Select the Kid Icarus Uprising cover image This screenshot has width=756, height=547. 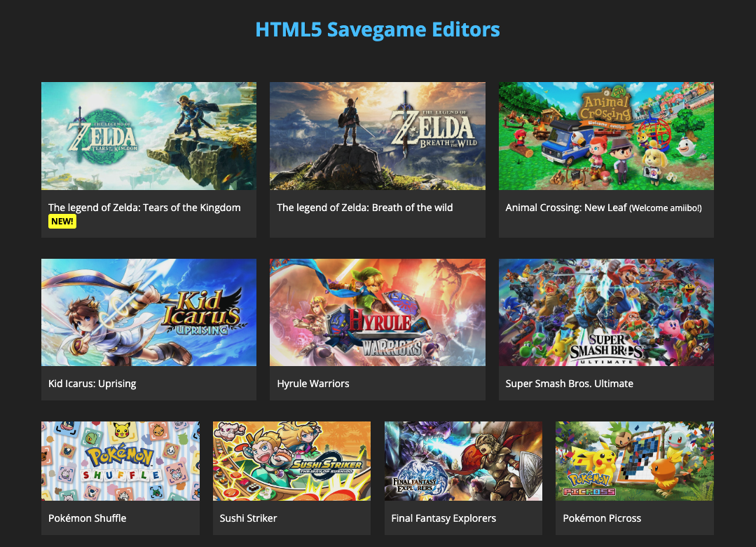(x=149, y=312)
